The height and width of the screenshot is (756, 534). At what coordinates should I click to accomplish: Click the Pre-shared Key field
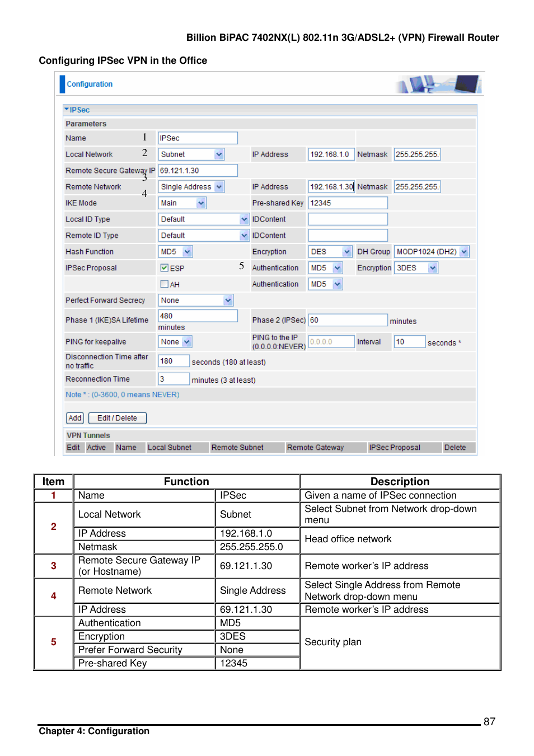point(348,203)
